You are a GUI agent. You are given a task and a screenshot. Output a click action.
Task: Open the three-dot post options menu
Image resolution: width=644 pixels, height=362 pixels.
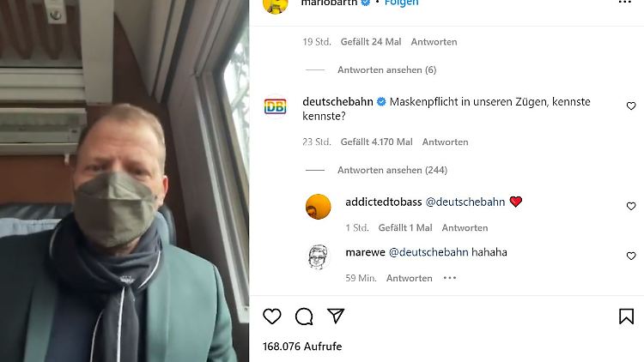pyautogui.click(x=625, y=3)
